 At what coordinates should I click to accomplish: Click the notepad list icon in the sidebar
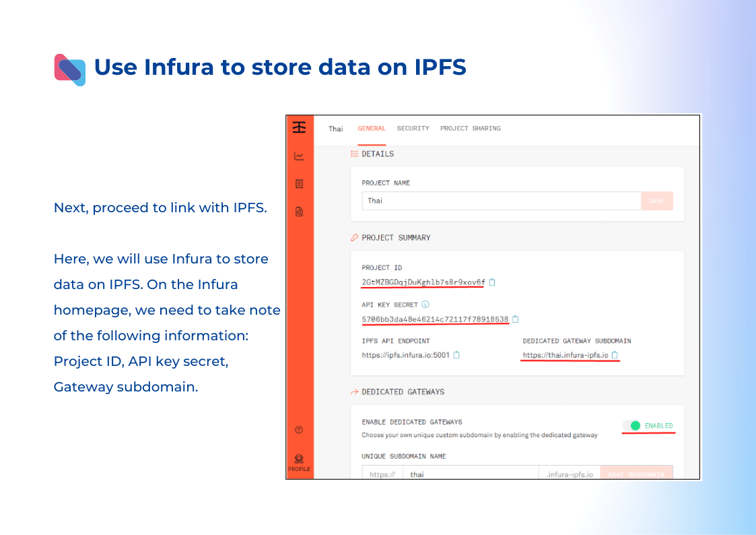[299, 183]
